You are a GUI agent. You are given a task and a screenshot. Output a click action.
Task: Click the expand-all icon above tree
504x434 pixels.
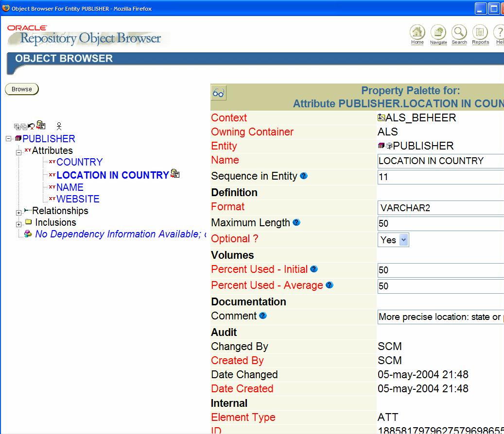[x=17, y=127]
